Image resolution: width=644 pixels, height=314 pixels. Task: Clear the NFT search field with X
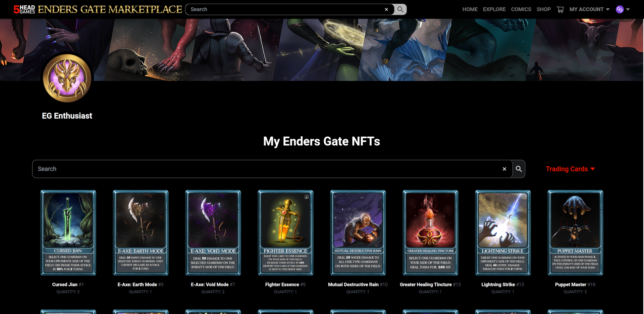point(504,169)
